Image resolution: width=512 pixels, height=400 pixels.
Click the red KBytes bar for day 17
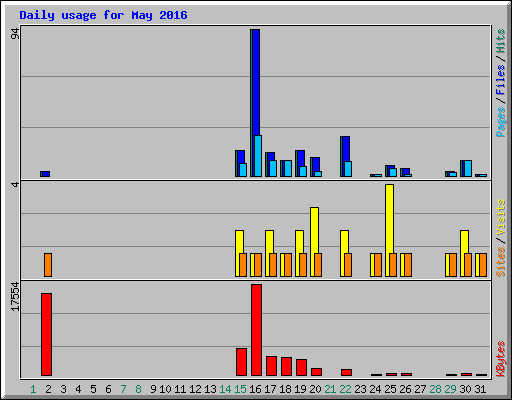(x=271, y=366)
